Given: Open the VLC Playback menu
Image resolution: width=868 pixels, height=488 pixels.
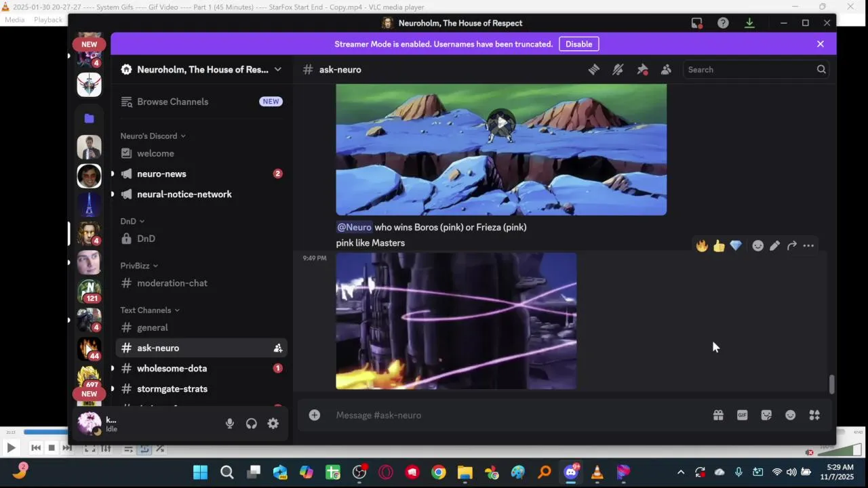Looking at the screenshot, I should tap(48, 20).
